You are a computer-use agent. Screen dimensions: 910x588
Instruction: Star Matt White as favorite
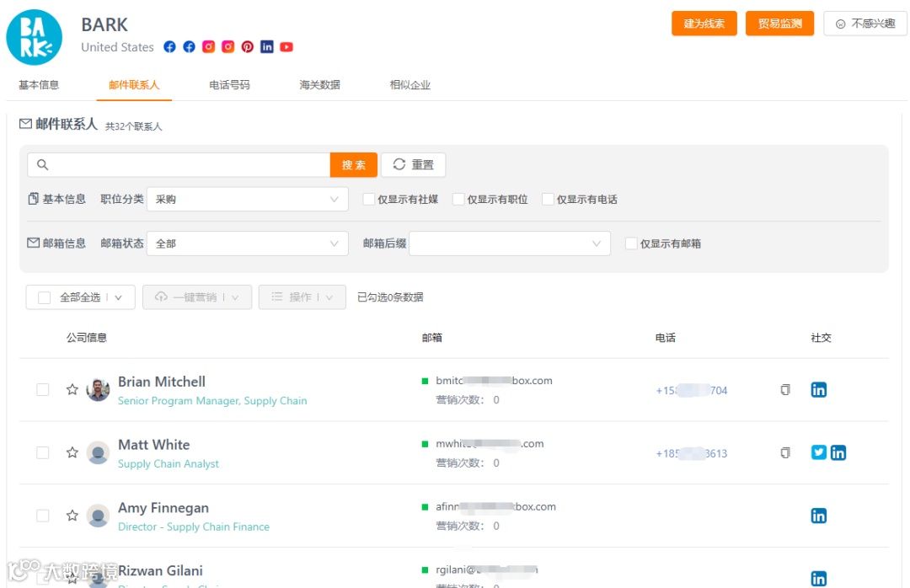coord(72,452)
